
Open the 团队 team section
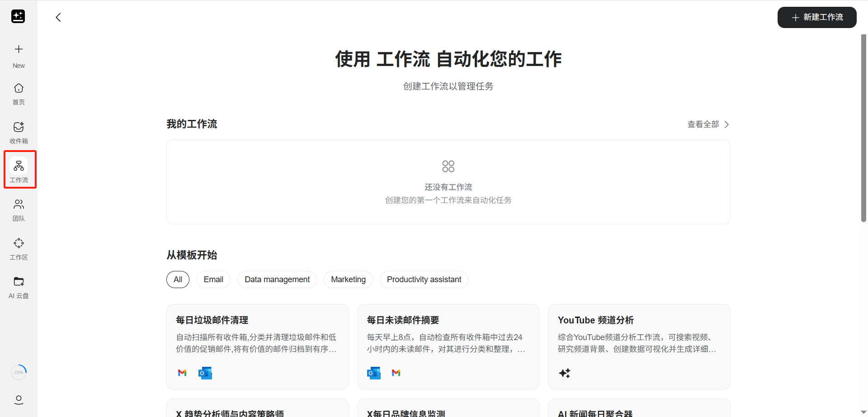click(x=19, y=210)
